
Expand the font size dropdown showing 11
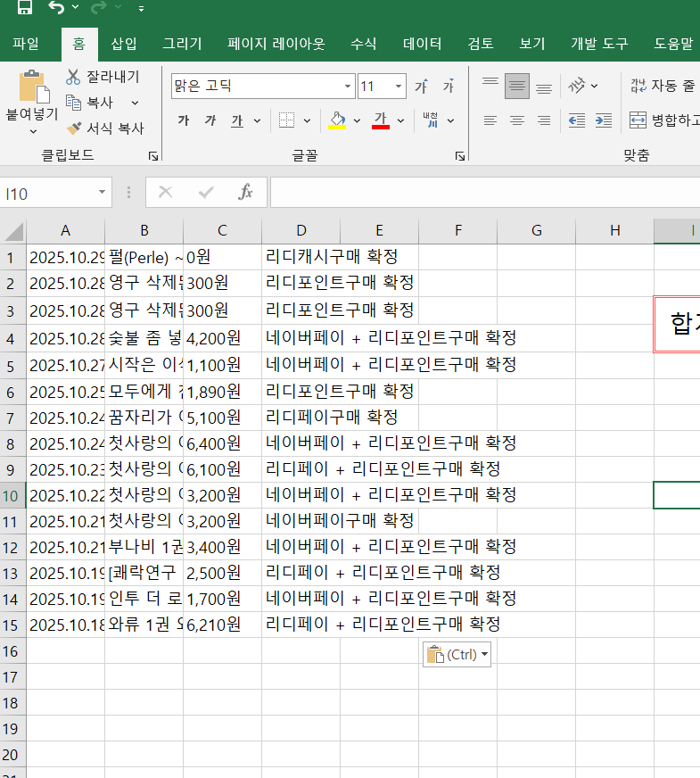click(398, 87)
